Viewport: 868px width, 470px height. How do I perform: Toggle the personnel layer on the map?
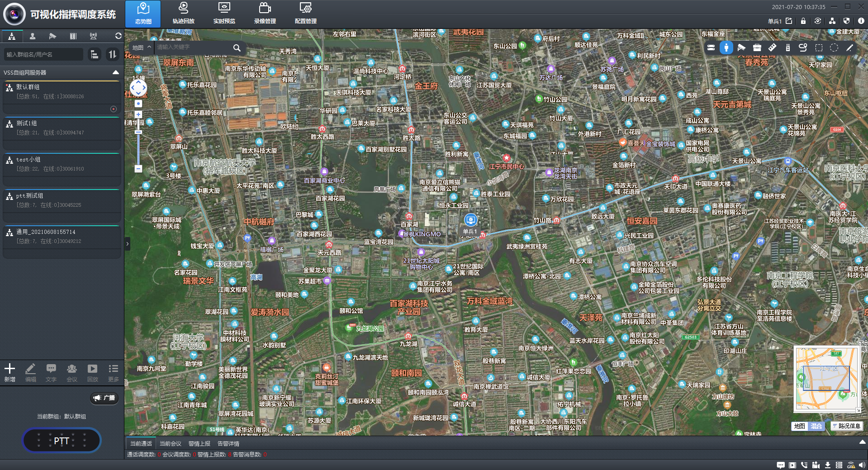pyautogui.click(x=726, y=47)
